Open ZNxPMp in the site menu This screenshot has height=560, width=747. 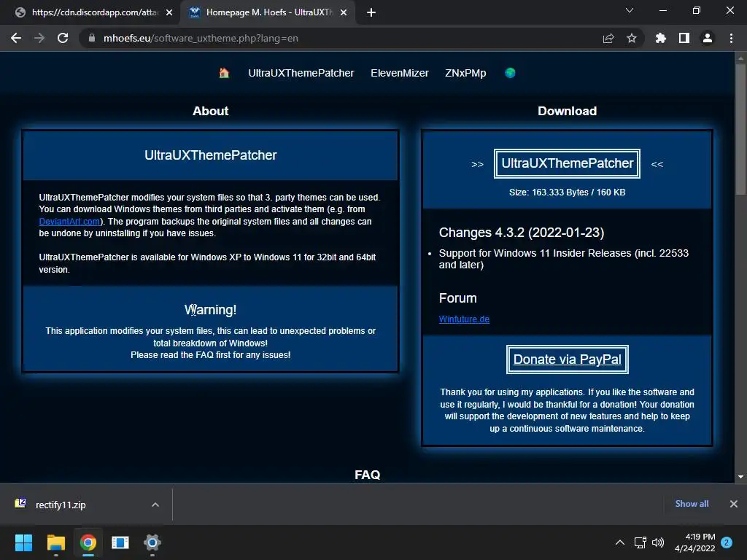coord(465,73)
